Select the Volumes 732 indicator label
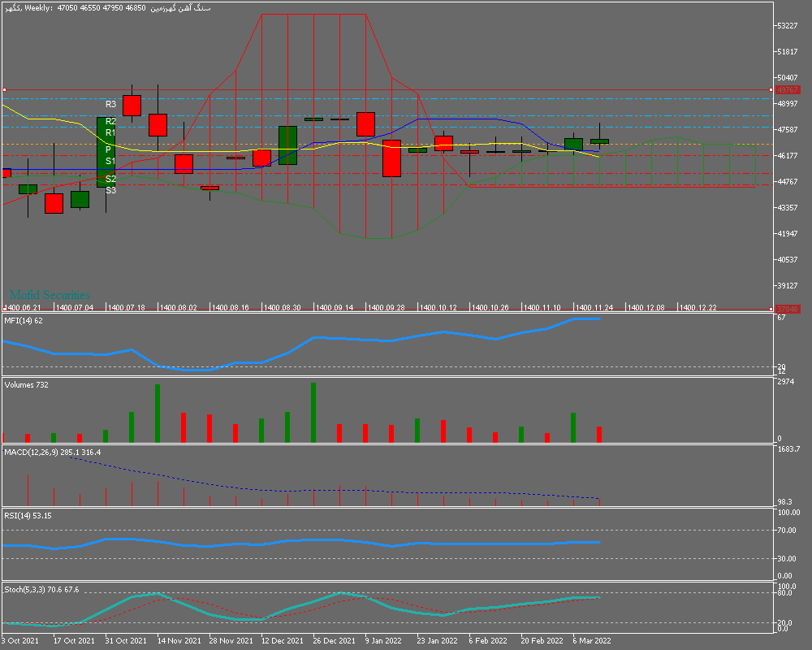 (27, 384)
